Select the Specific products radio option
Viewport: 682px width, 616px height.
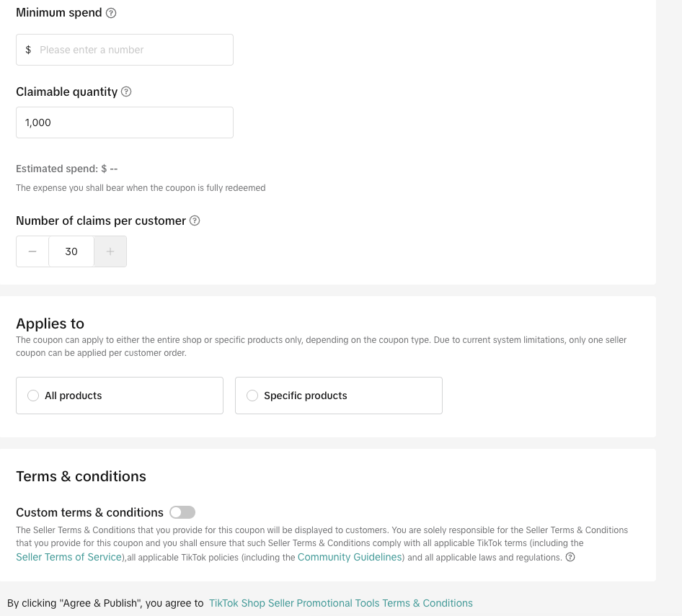tap(252, 396)
